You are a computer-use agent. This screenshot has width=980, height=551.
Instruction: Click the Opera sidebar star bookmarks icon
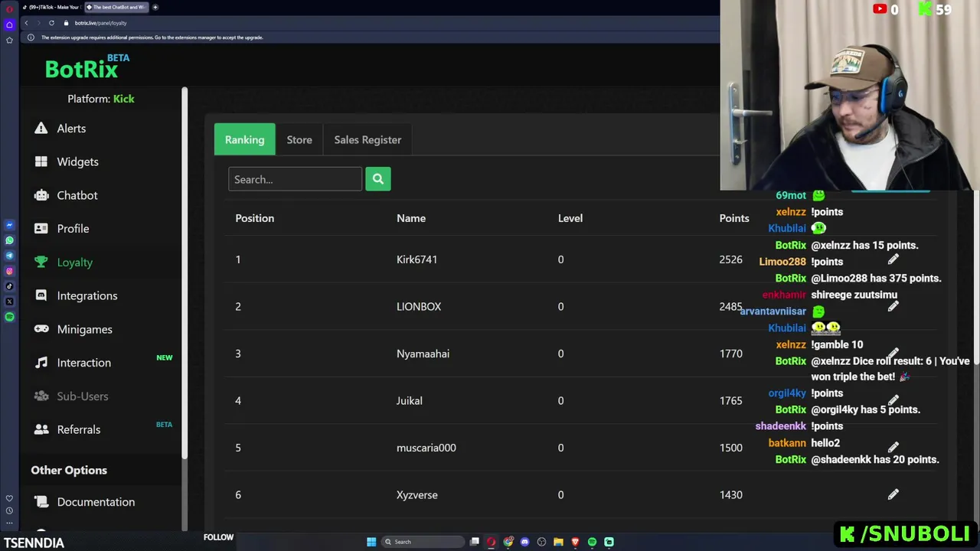click(9, 40)
